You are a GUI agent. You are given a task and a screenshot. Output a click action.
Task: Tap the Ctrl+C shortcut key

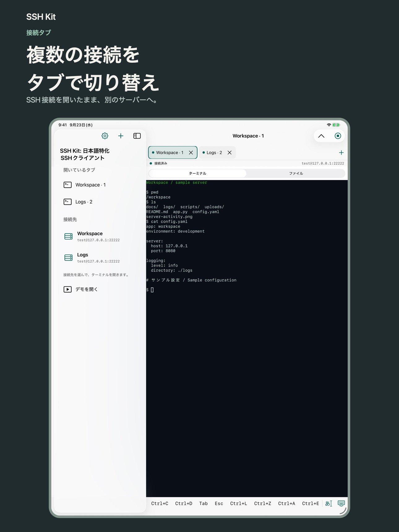[x=160, y=504]
